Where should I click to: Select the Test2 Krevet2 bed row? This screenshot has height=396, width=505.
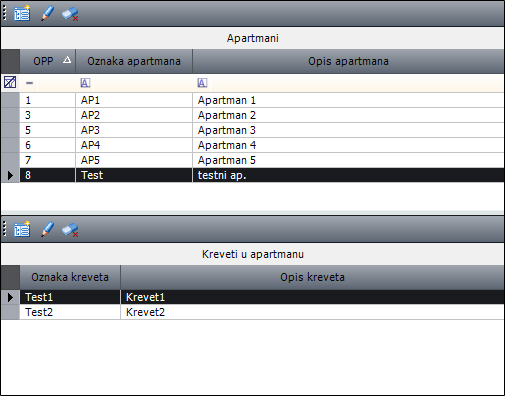[x=262, y=312]
